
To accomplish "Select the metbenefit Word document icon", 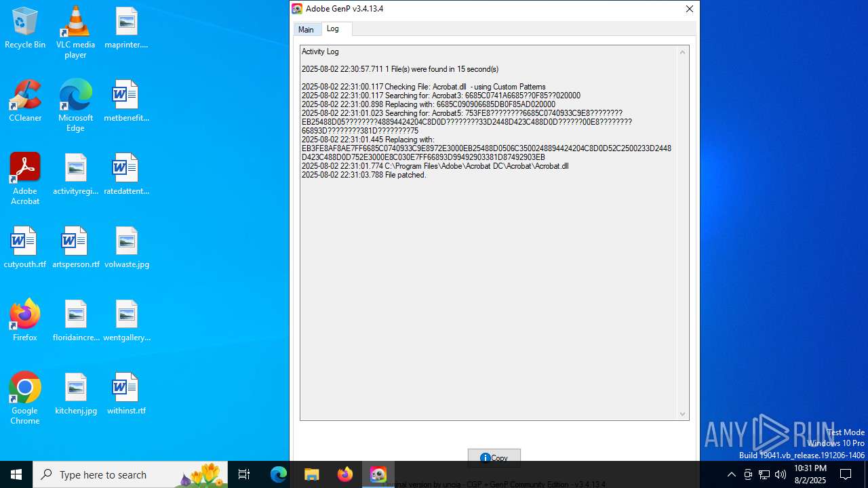I will pos(126,101).
